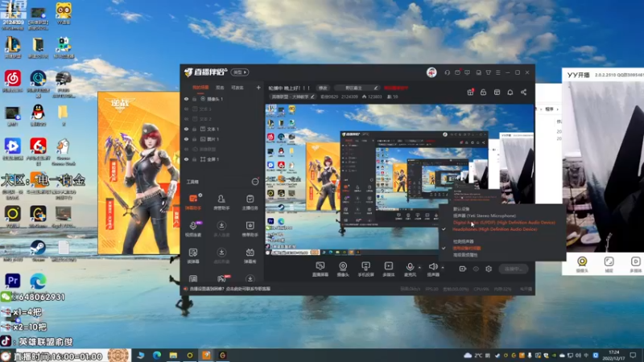Image resolution: width=644 pixels, height=362 pixels.
Task: Click the user avatar in title bar
Action: (x=431, y=72)
